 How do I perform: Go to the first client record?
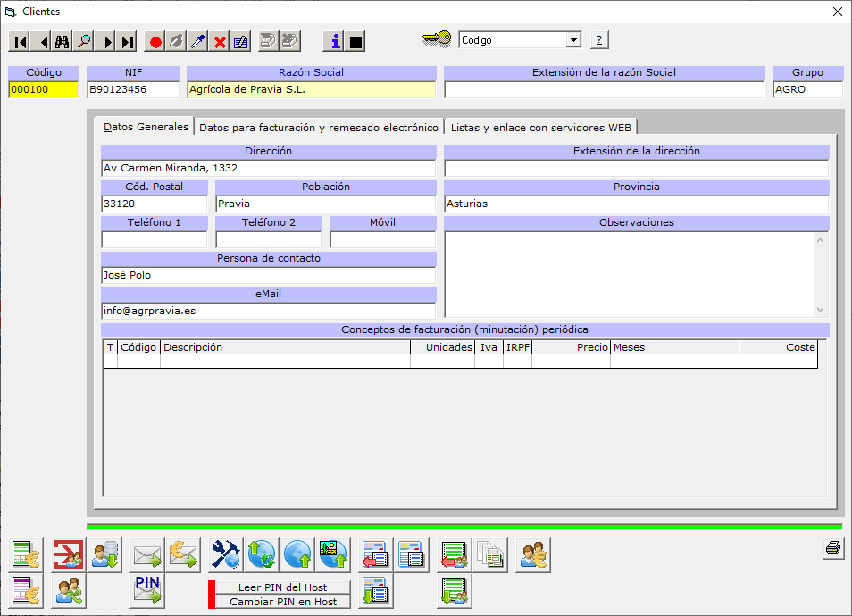[x=20, y=41]
